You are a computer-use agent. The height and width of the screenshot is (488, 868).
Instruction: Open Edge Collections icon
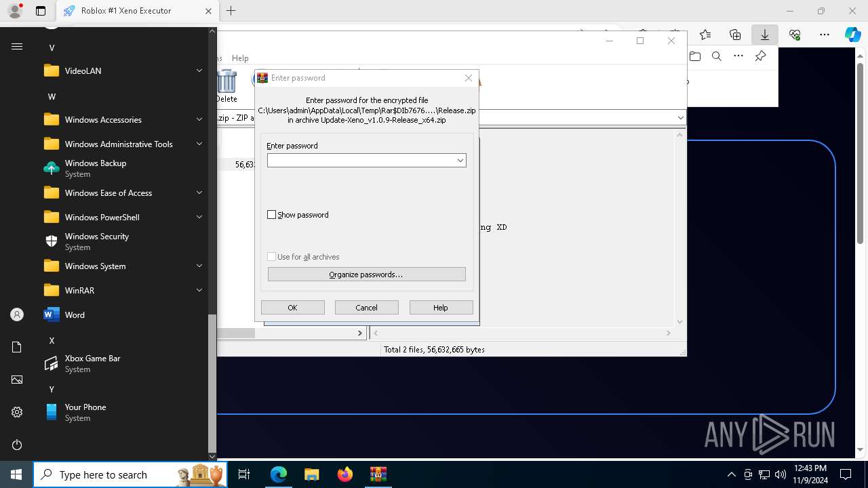click(x=735, y=35)
